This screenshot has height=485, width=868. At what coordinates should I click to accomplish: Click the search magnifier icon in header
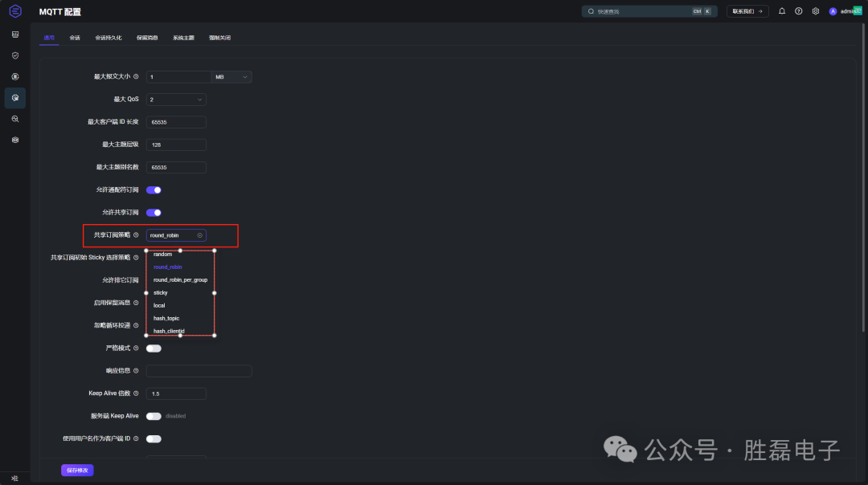tap(591, 11)
